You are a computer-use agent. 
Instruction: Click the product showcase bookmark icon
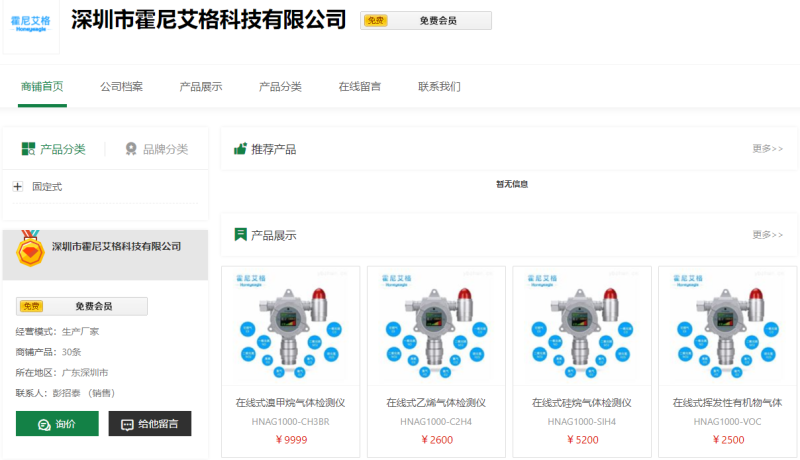[x=240, y=235]
